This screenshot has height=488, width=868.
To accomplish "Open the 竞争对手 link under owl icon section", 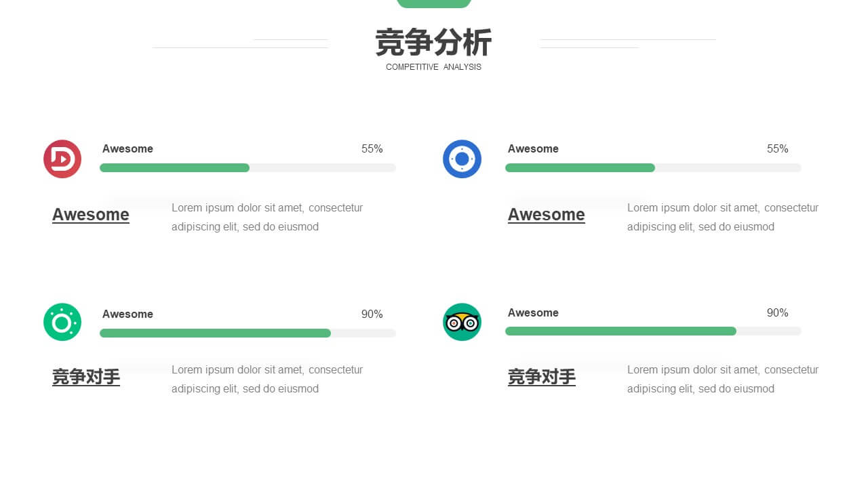I will (x=542, y=377).
